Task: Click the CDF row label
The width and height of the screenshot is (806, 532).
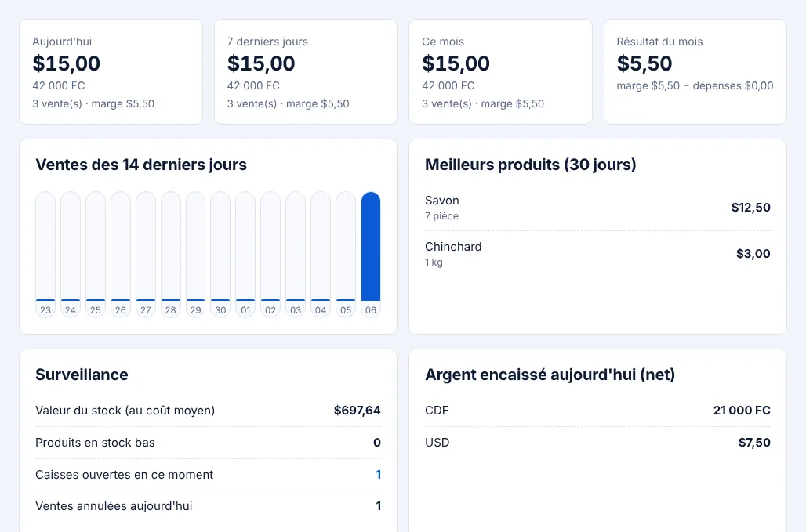Action: 437,411
